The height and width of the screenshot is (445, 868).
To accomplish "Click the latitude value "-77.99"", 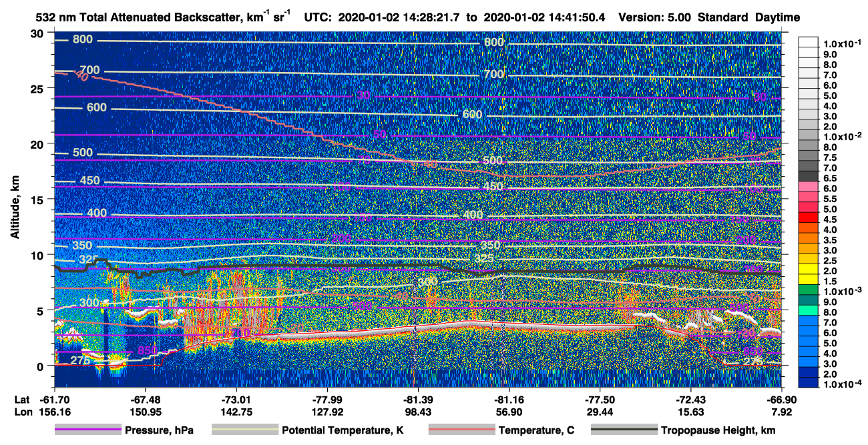I will (328, 400).
